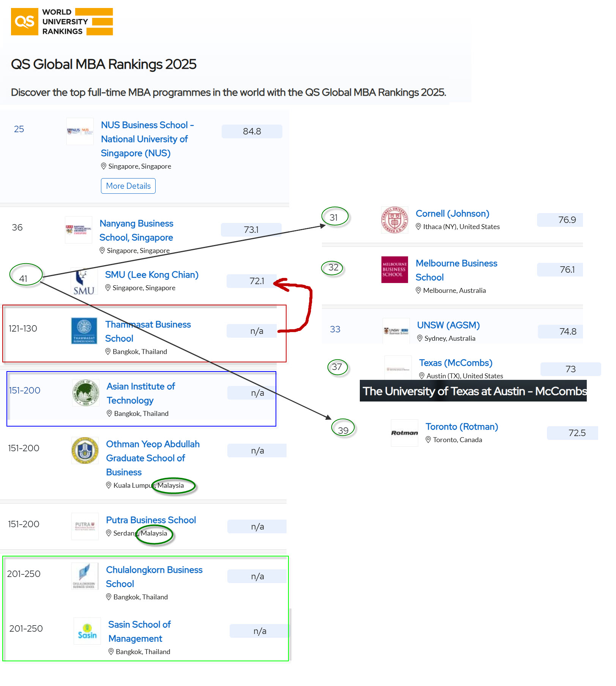
Task: Click the location pin beside Kuala Lumpur
Action: click(x=109, y=485)
